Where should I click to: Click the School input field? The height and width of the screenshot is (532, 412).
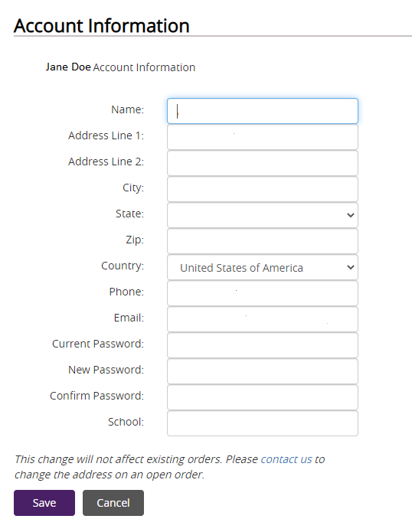click(263, 423)
